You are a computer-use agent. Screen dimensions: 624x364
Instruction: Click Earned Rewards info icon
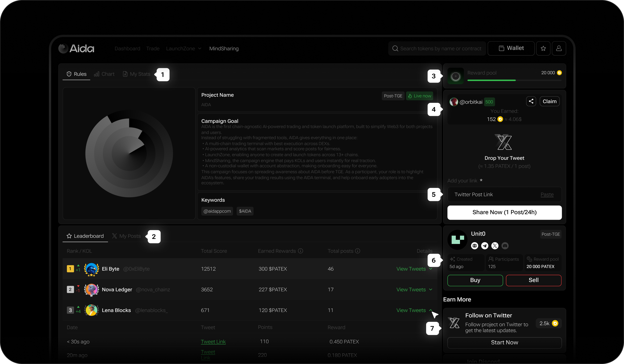pos(300,251)
